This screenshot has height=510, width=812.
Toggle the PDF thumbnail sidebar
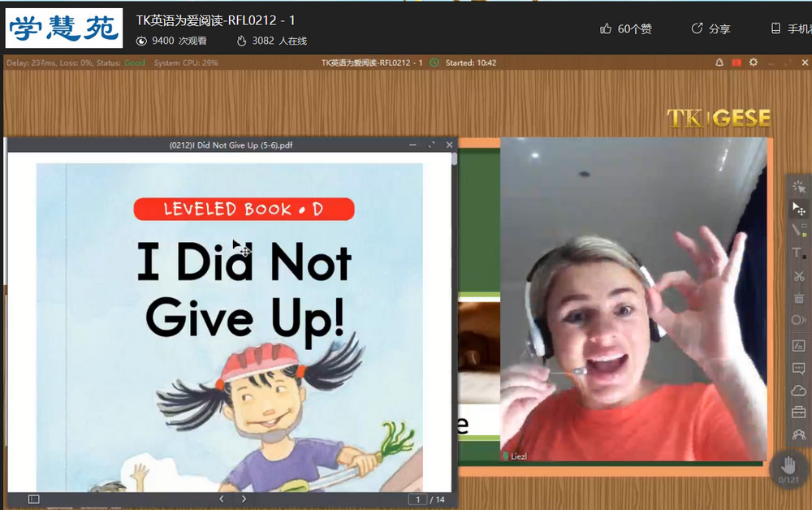(33, 499)
